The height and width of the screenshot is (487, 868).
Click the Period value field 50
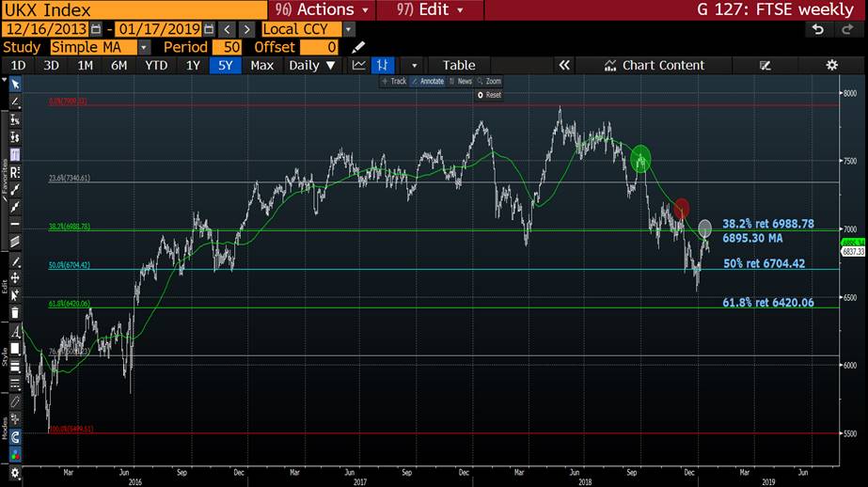tap(227, 47)
